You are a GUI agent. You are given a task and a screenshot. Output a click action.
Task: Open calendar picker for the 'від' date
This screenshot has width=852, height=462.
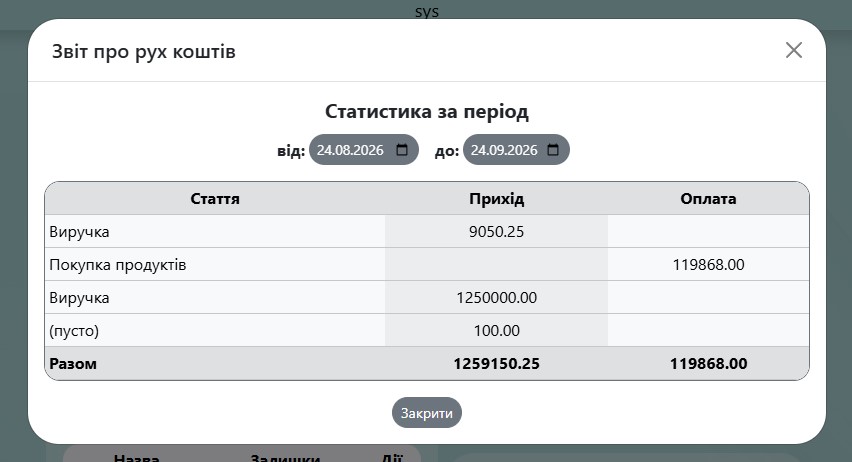point(402,150)
